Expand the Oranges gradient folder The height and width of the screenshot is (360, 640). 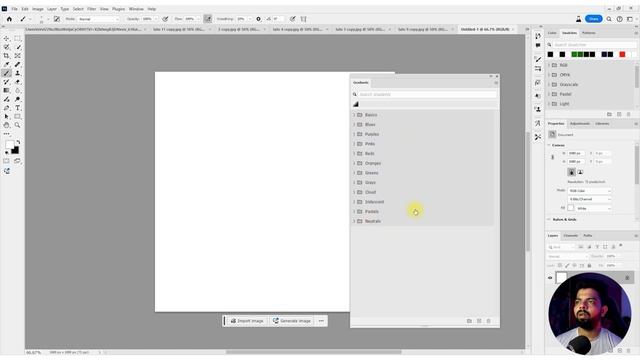tap(354, 163)
